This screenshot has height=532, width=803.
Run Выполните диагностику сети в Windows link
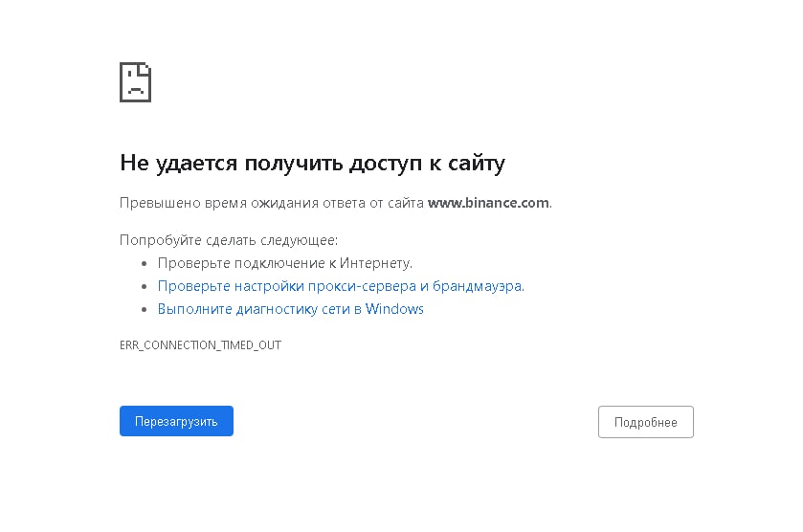coord(290,309)
